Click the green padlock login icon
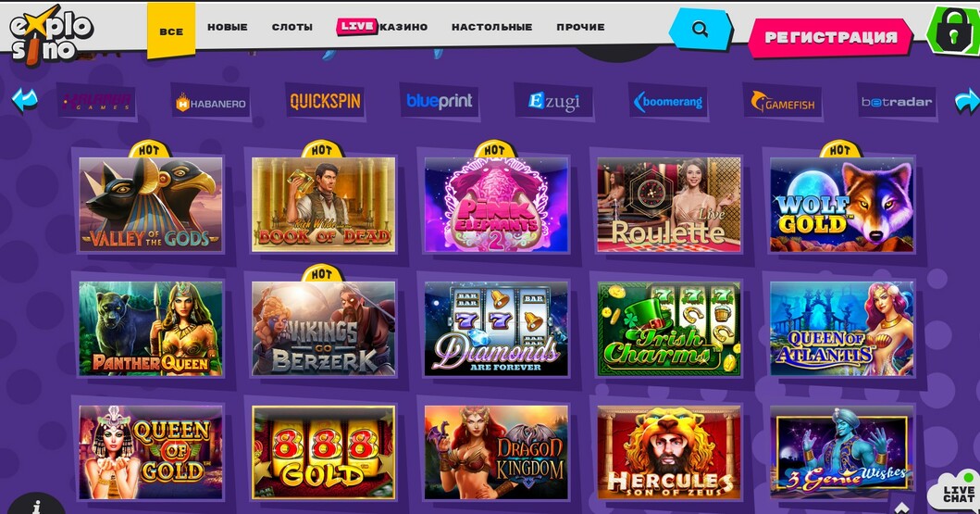The width and height of the screenshot is (980, 514). (x=954, y=31)
